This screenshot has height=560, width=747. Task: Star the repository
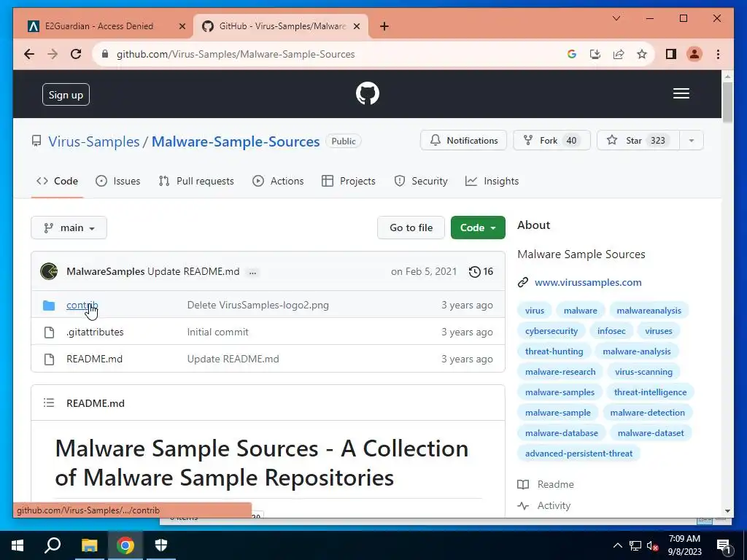click(638, 141)
